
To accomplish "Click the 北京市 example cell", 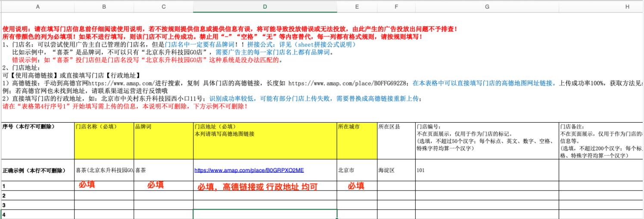I will tap(357, 170).
